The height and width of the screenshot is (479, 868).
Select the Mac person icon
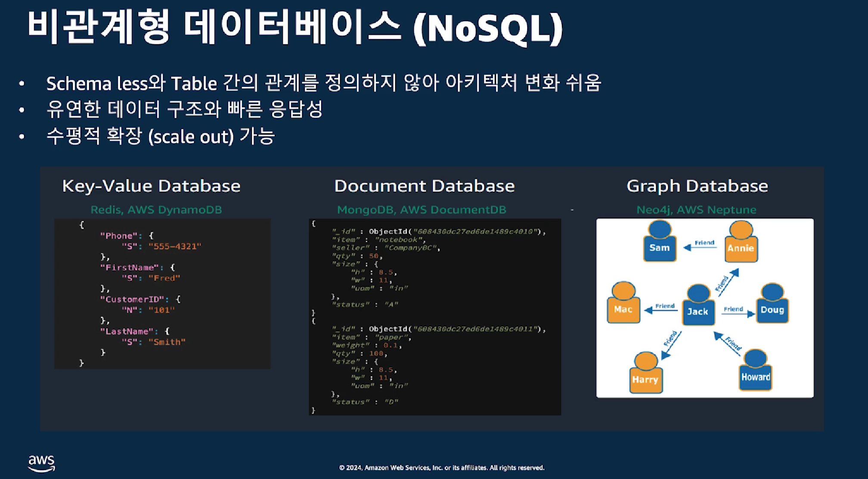point(623,303)
